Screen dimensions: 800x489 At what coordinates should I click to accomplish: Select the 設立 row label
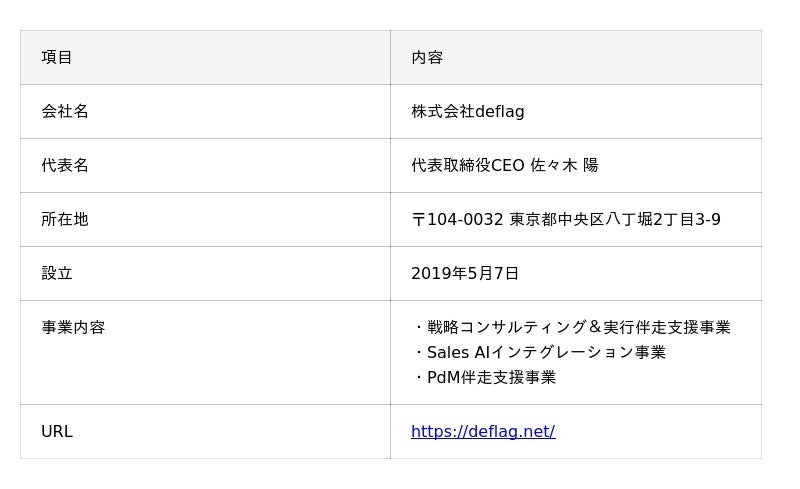click(x=57, y=274)
